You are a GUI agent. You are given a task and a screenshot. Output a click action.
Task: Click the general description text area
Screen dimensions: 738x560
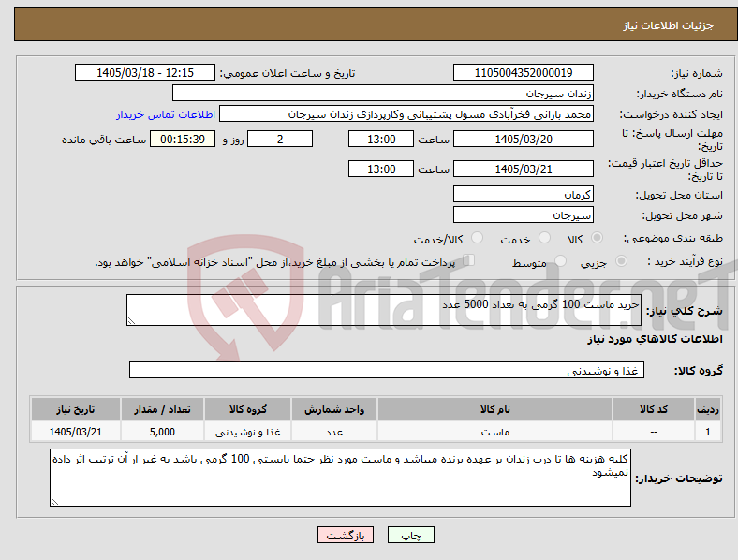coord(384,310)
